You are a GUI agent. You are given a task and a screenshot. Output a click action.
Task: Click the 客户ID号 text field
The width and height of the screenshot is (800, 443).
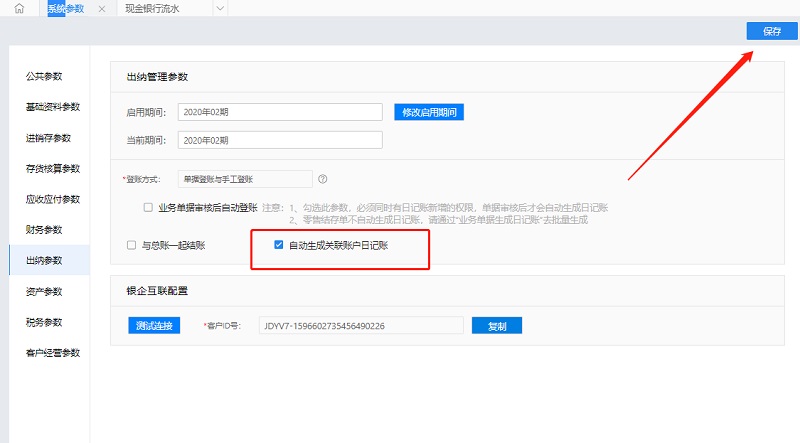click(x=360, y=326)
